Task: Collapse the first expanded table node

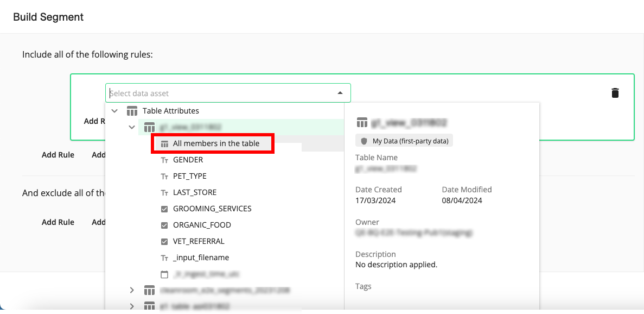Action: coord(132,127)
